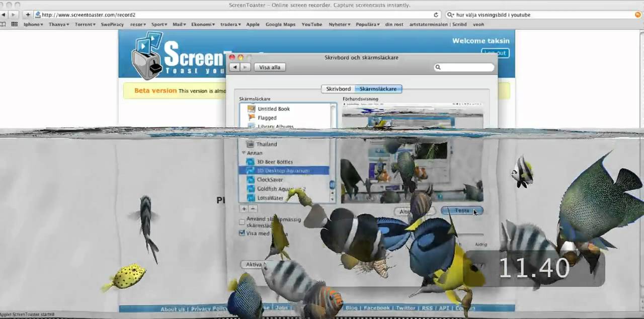Open the Torrent bookmarks dropdown
The height and width of the screenshot is (319, 644).
coord(86,24)
